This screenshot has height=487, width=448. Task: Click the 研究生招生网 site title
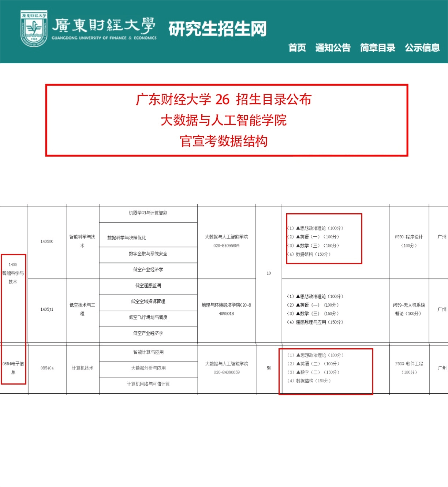coord(217,29)
